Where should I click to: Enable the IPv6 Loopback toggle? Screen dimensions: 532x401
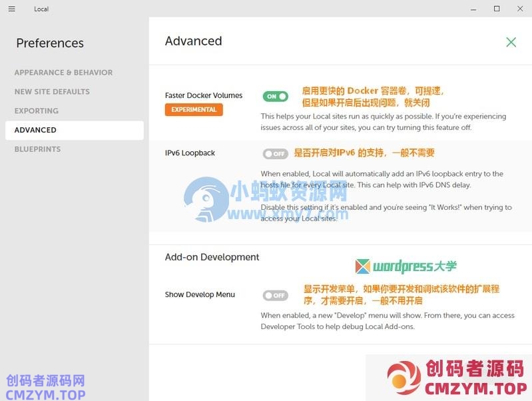click(275, 154)
